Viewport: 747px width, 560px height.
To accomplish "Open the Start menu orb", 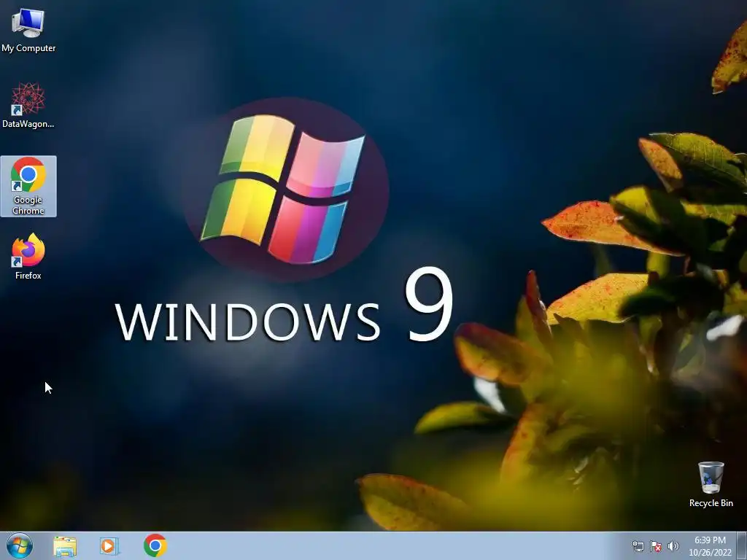I will click(20, 545).
